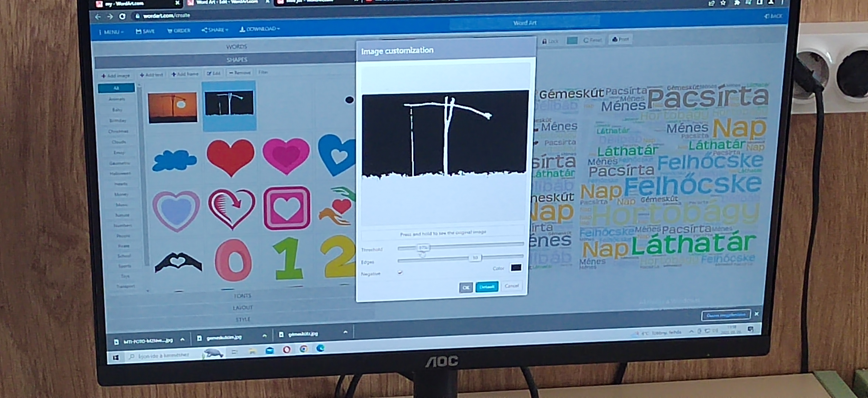Click the SAVE toolbar button
Screen dimensions: 868x398
pos(145,31)
